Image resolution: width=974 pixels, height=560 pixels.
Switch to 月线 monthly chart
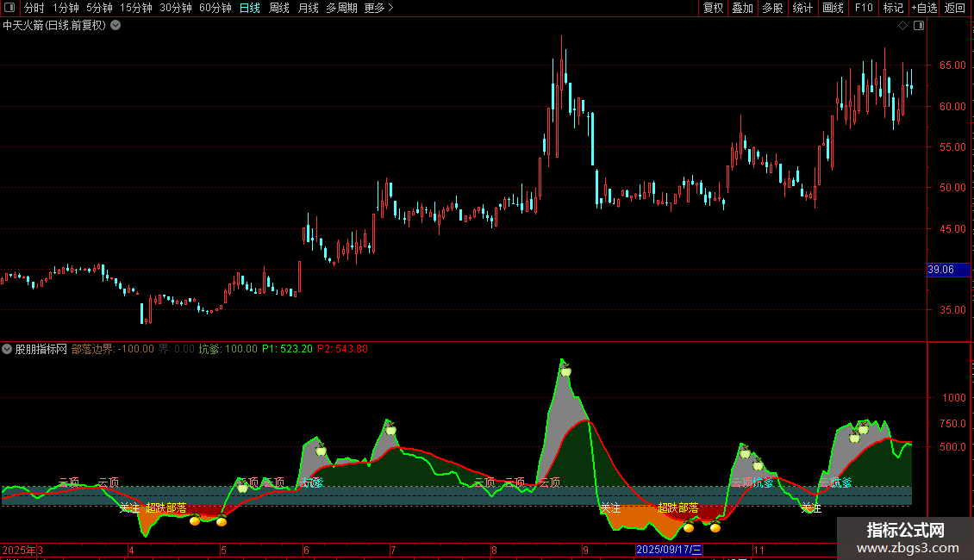click(x=308, y=8)
